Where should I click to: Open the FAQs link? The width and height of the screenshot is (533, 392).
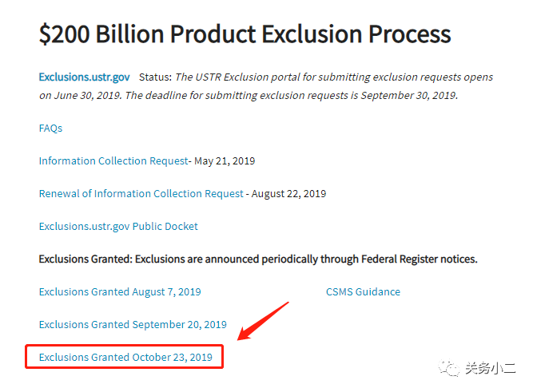point(50,128)
